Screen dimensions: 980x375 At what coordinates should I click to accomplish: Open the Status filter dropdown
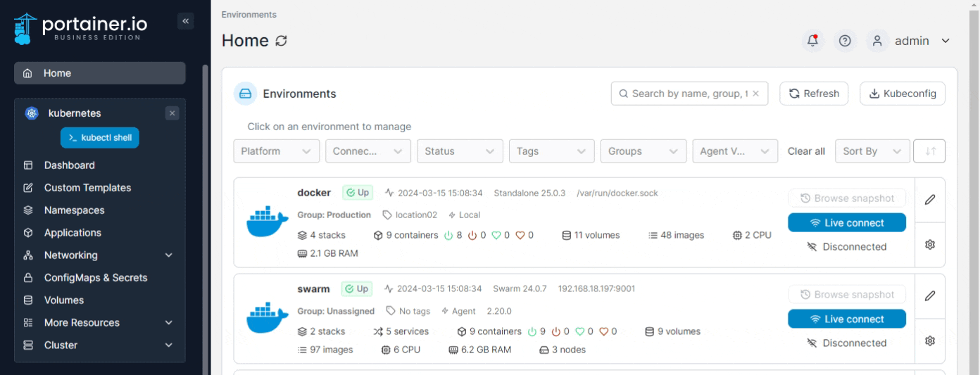click(460, 151)
